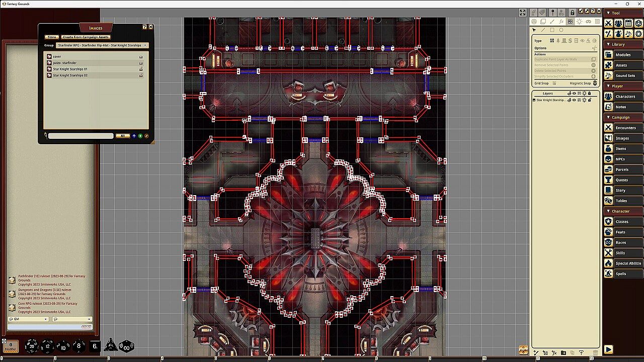
Task: Click the Store button
Action: click(51, 37)
